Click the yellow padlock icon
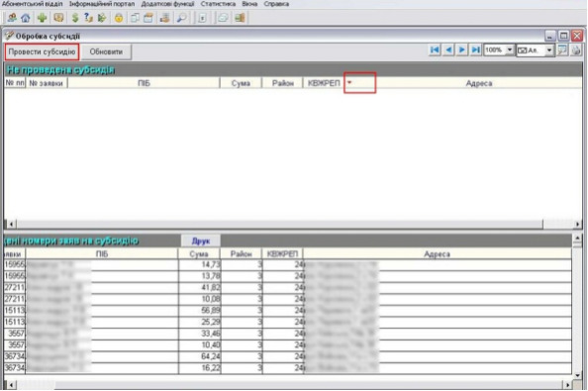 click(119, 18)
